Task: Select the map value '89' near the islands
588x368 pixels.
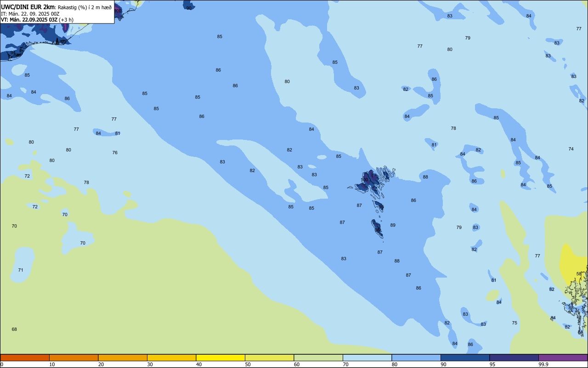Action: pyautogui.click(x=393, y=225)
